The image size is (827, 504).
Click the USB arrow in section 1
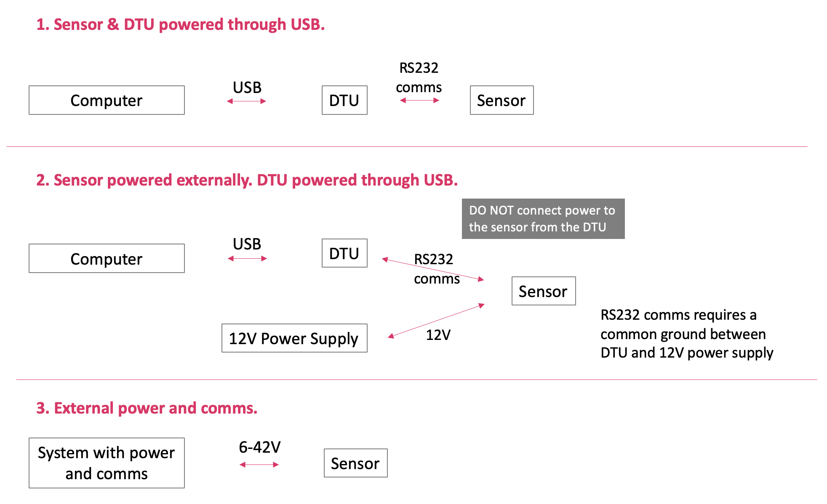pyautogui.click(x=246, y=101)
